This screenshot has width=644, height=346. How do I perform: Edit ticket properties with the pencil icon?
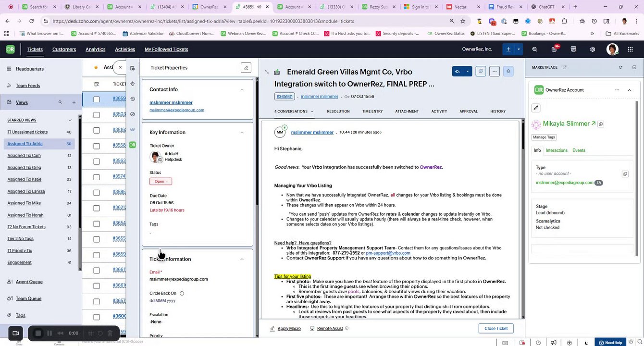coord(246,68)
